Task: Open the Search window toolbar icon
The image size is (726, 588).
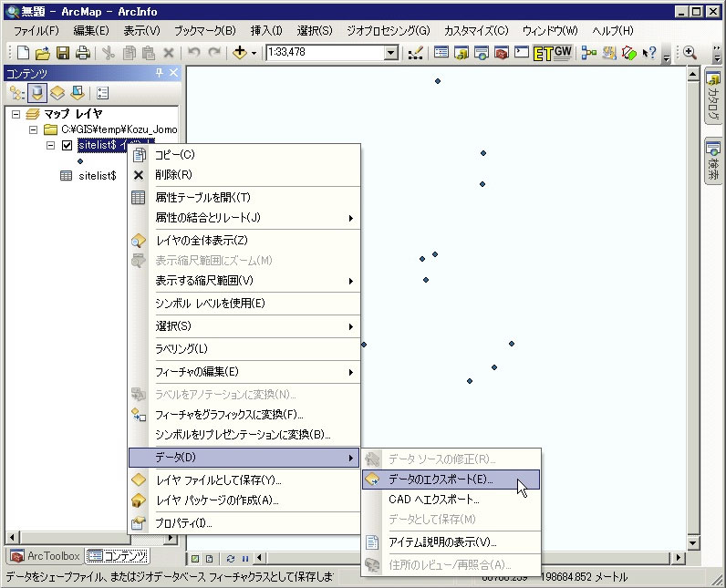Action: [x=482, y=53]
